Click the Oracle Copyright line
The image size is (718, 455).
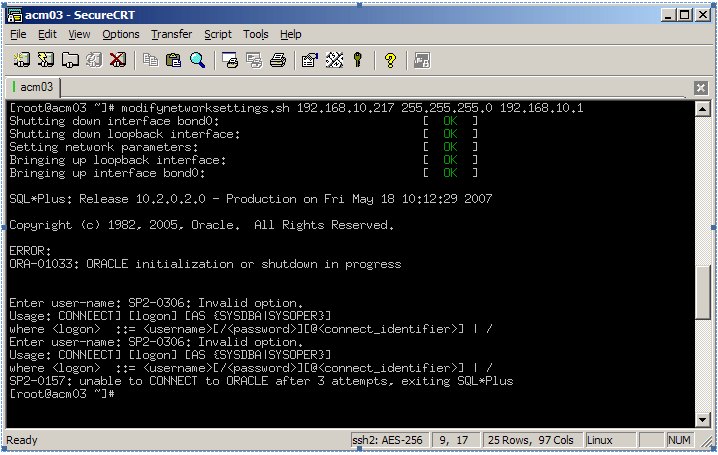pos(201,225)
